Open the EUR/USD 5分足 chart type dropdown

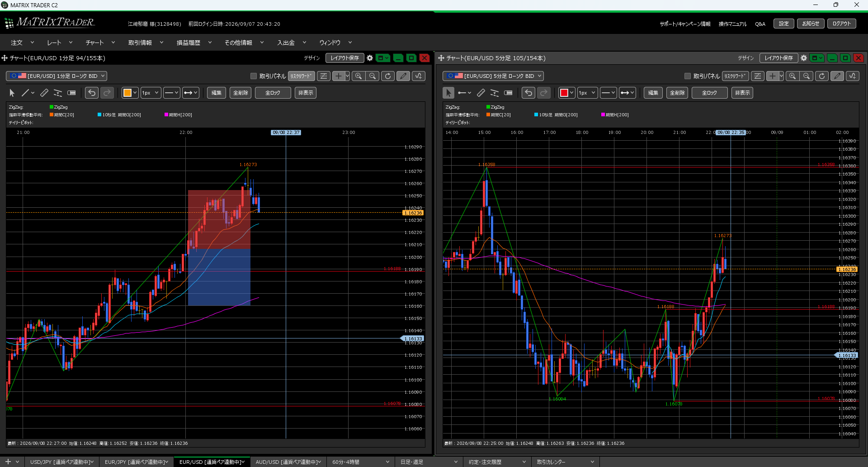coord(493,76)
